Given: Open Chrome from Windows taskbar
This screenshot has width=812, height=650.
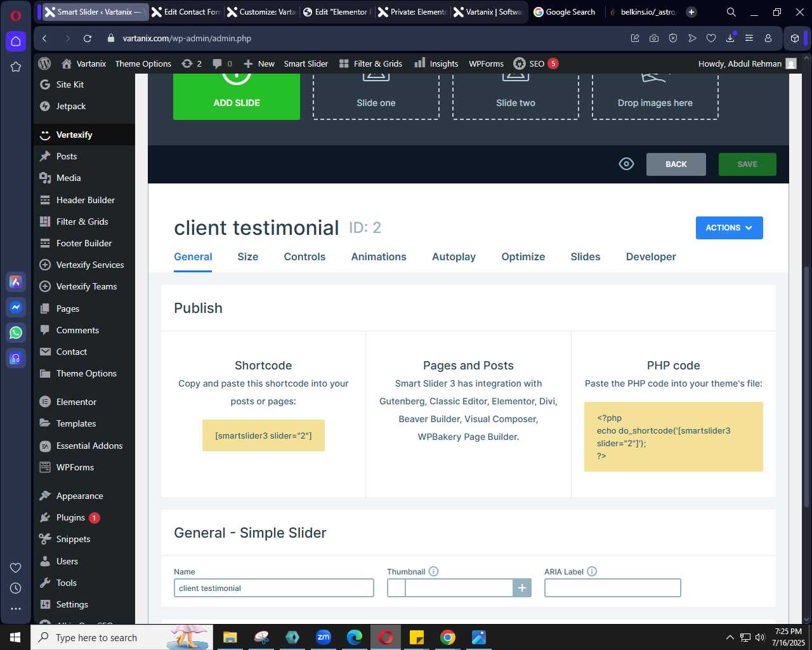Looking at the screenshot, I should click(x=448, y=637).
